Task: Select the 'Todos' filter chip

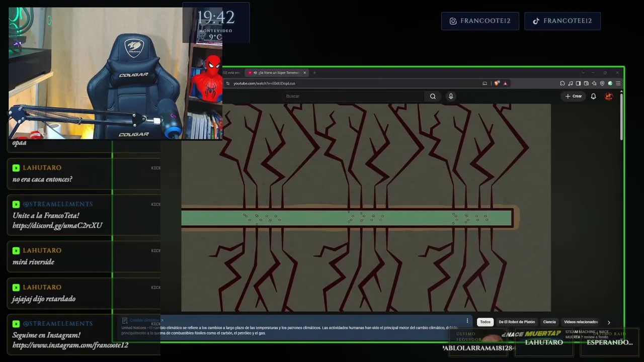Action: 485,322
